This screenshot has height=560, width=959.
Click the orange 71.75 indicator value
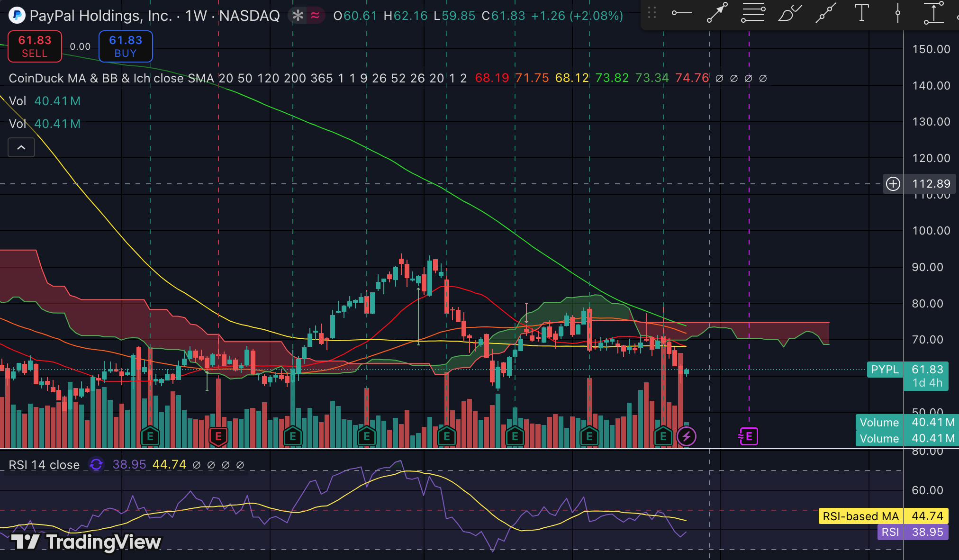pos(532,78)
